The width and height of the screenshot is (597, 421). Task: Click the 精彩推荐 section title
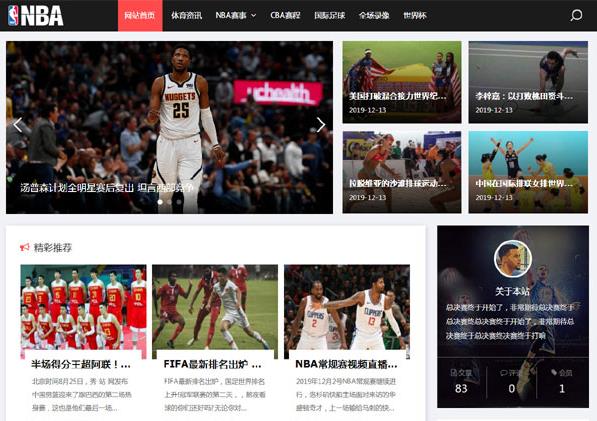pos(53,248)
